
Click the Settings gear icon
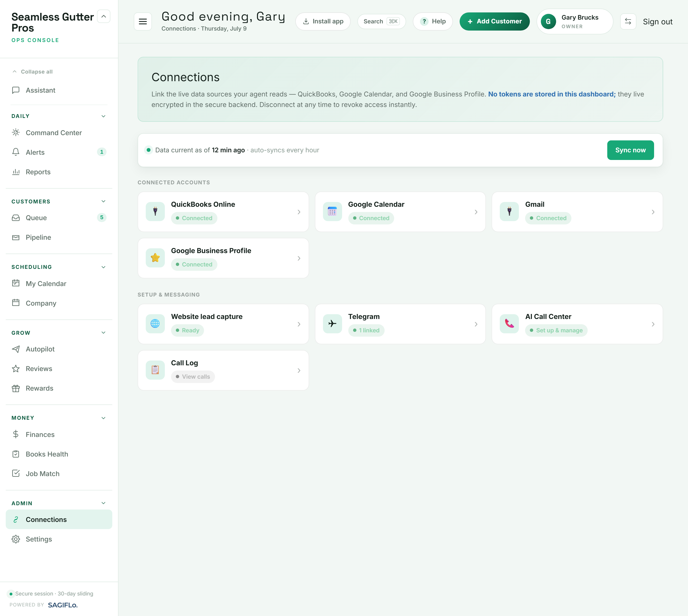pyautogui.click(x=16, y=539)
